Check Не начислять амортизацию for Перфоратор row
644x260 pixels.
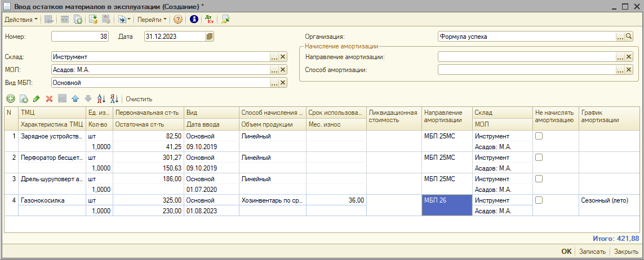click(539, 158)
